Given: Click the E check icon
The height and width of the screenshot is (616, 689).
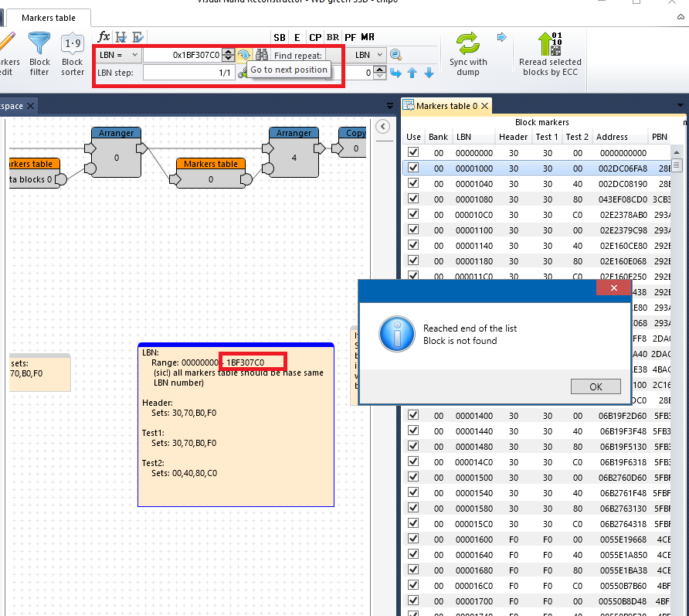Looking at the screenshot, I should 137,37.
